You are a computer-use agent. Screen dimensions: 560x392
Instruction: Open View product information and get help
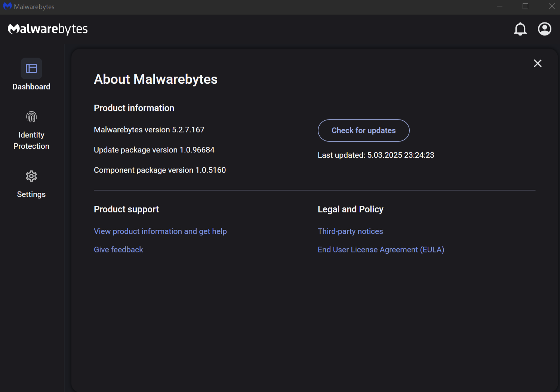coord(160,231)
